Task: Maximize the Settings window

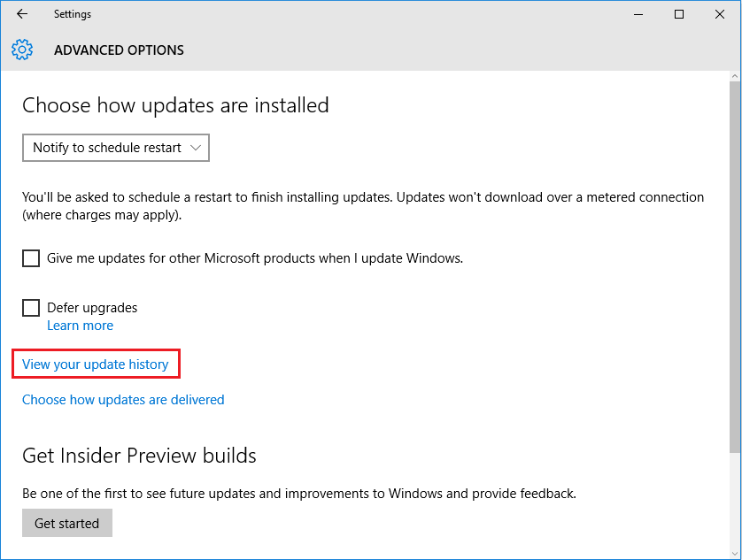Action: pyautogui.click(x=679, y=14)
